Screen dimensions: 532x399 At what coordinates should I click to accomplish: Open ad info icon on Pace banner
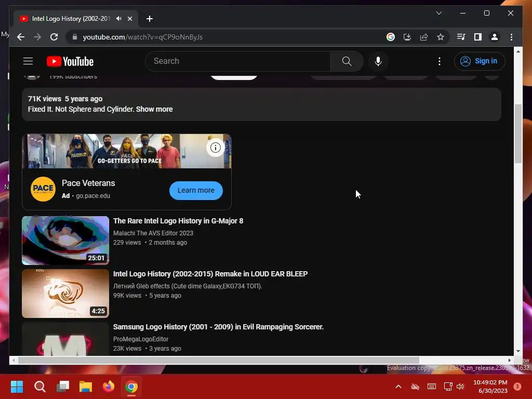[216, 148]
